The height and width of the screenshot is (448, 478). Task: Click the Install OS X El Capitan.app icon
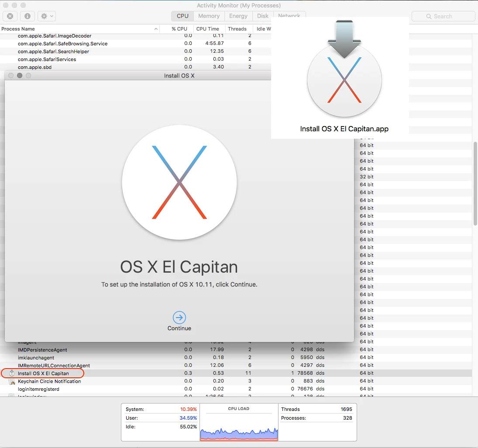click(344, 69)
